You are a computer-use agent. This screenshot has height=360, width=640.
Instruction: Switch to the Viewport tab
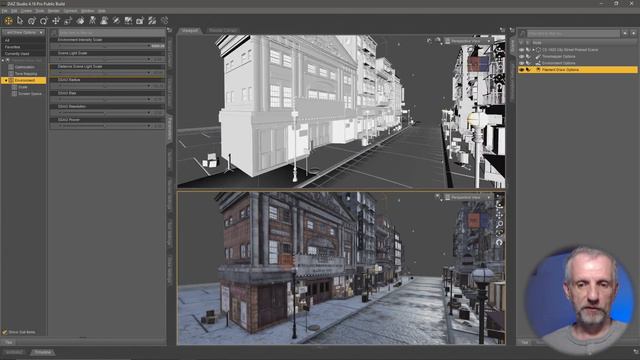click(190, 30)
